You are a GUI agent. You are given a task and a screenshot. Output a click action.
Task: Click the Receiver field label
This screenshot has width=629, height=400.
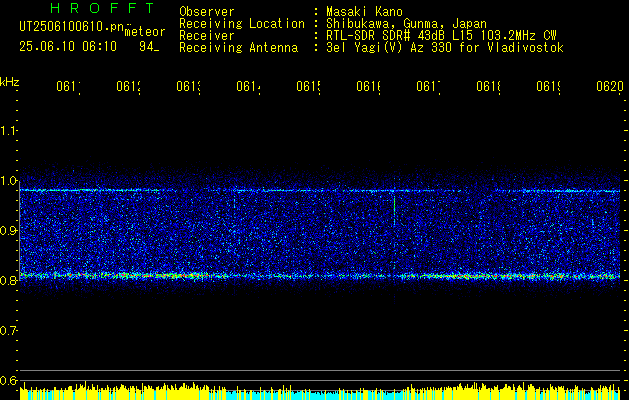tap(207, 36)
